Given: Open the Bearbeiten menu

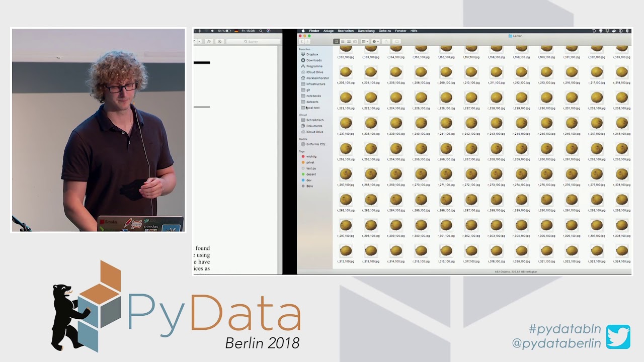Looking at the screenshot, I should 346,31.
